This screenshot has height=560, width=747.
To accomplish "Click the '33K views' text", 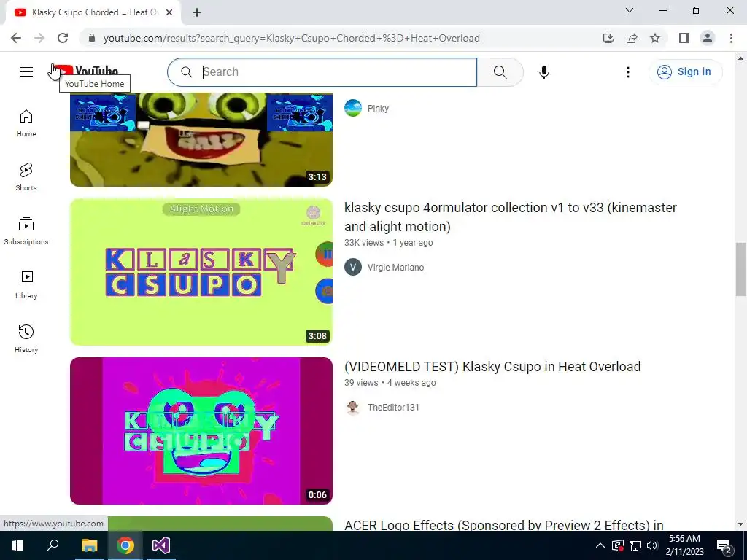I will [x=364, y=243].
